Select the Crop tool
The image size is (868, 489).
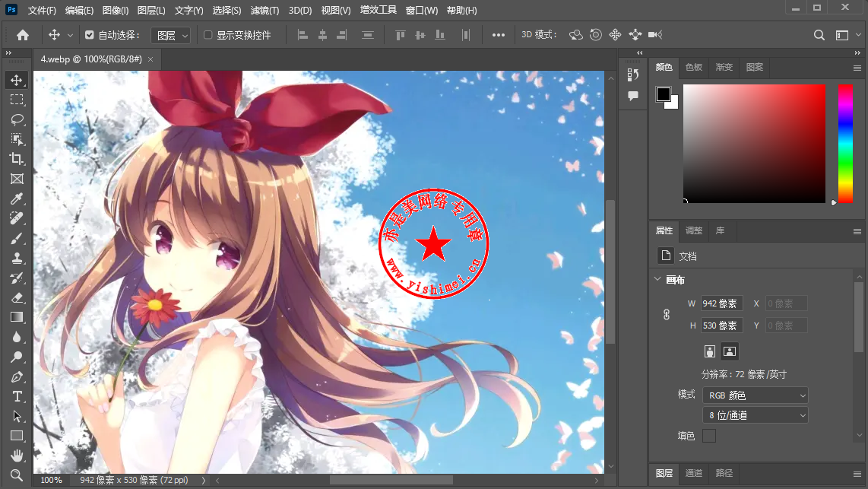tap(17, 159)
